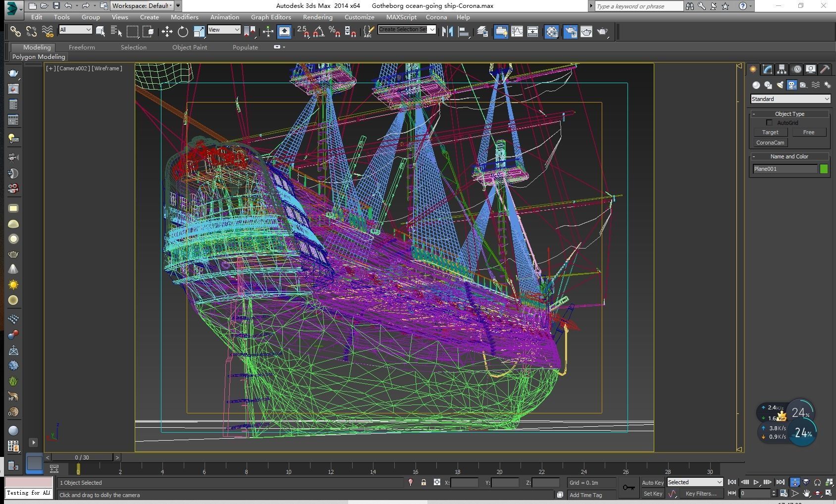Open the Material Editor

coord(552,32)
